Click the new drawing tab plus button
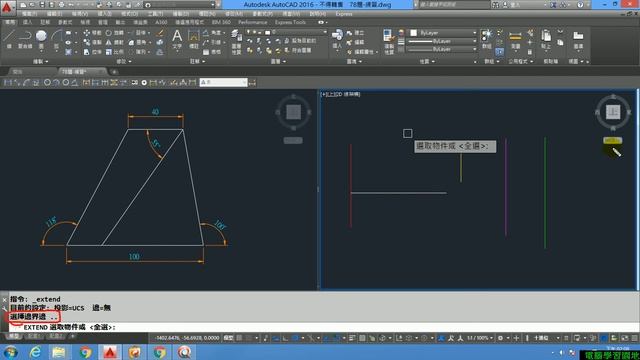This screenshot has width=640, height=360. (114, 72)
